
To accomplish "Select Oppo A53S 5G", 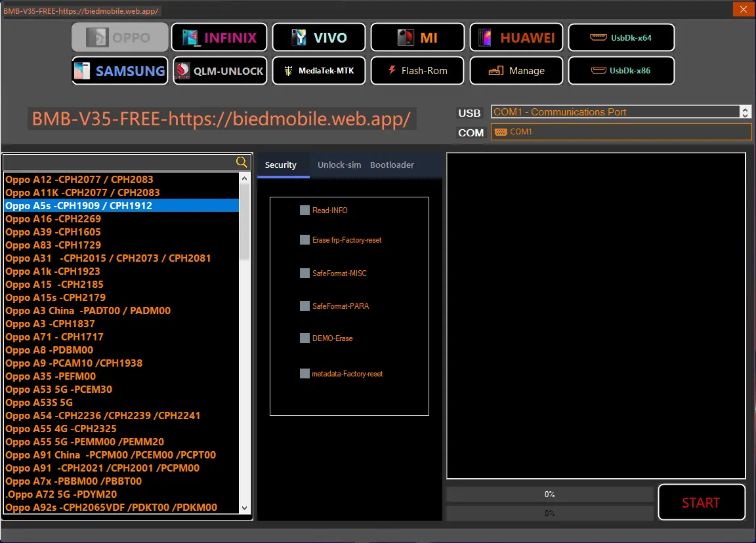I will pos(121,402).
